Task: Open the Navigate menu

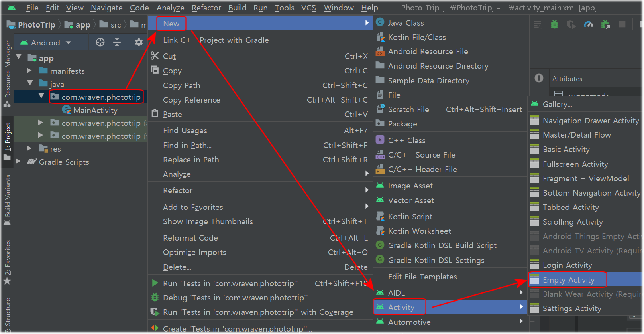Action: 106,8
